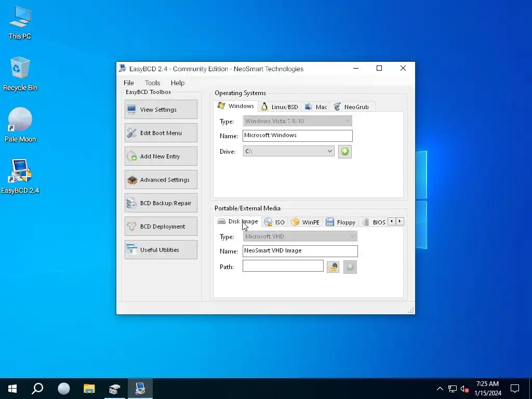The height and width of the screenshot is (399, 532).
Task: Switch to the Linux/BSD tab
Action: (280, 107)
